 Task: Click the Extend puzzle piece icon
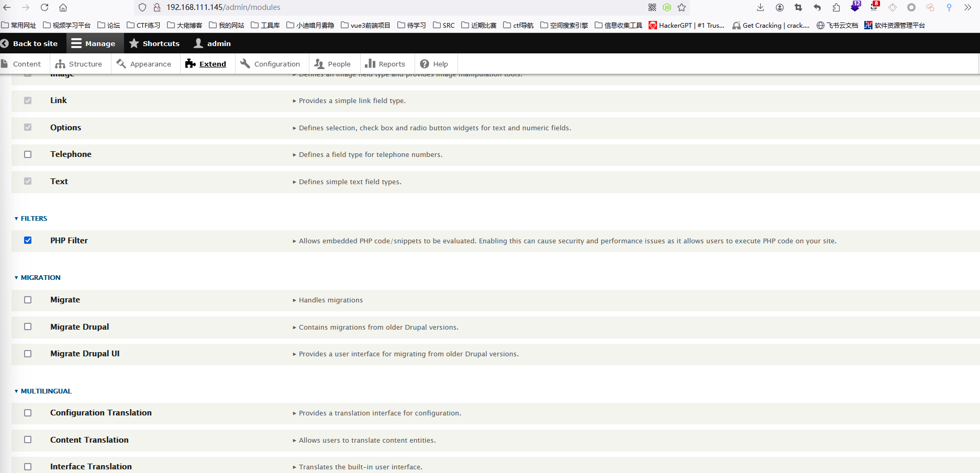[x=191, y=64]
